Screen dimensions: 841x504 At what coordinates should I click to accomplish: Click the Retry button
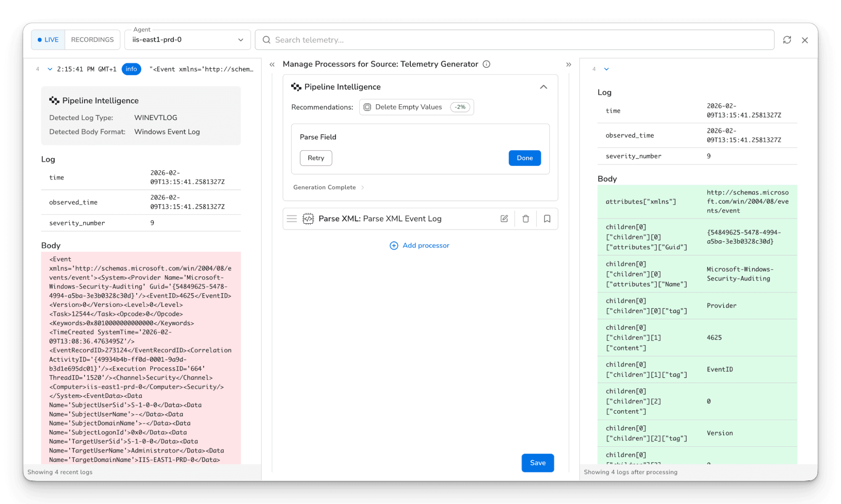point(316,158)
